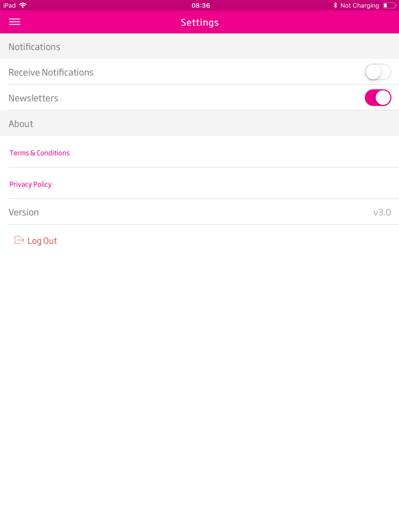The height and width of the screenshot is (532, 399).
Task: Select the About section header
Action: (x=21, y=124)
